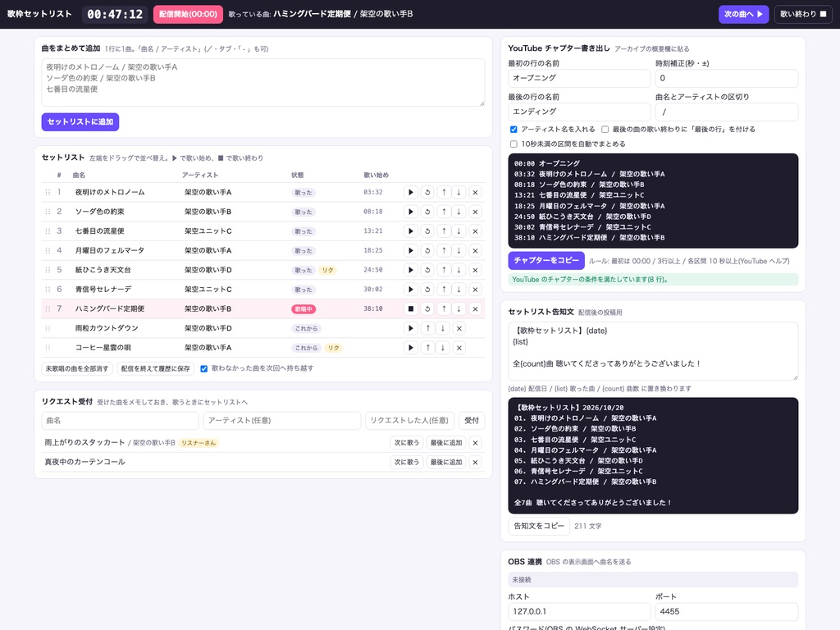Start singing 雨粒カウントダウン

tap(411, 328)
